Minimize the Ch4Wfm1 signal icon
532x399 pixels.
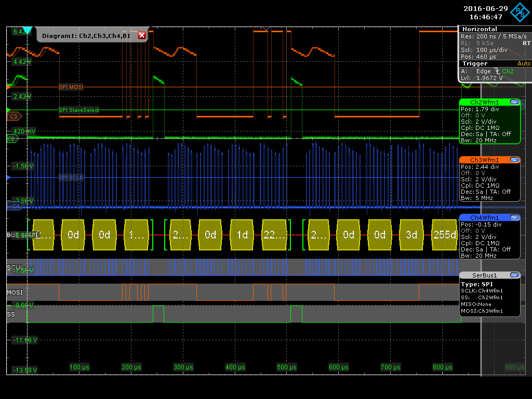click(515, 218)
